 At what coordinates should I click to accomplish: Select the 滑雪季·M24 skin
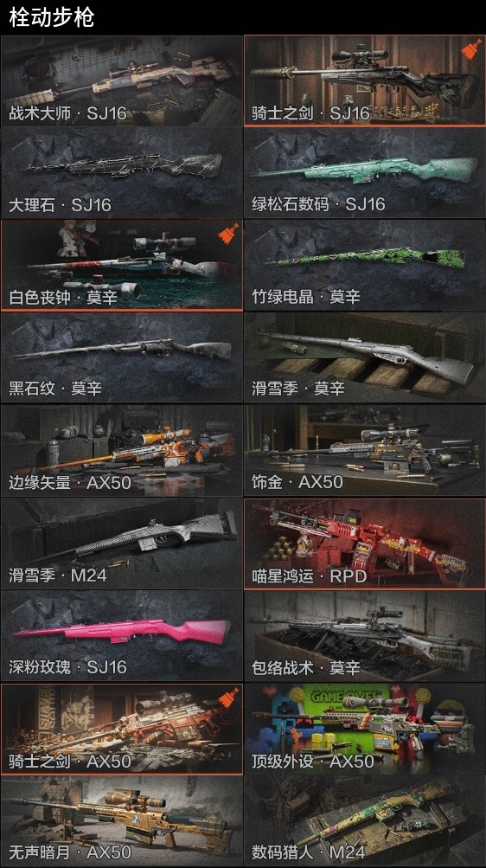coord(122,543)
